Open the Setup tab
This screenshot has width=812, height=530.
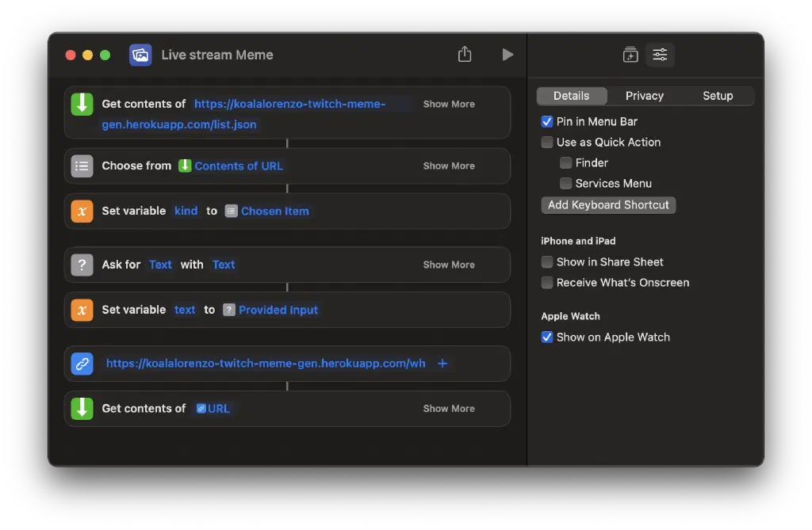[x=718, y=96]
